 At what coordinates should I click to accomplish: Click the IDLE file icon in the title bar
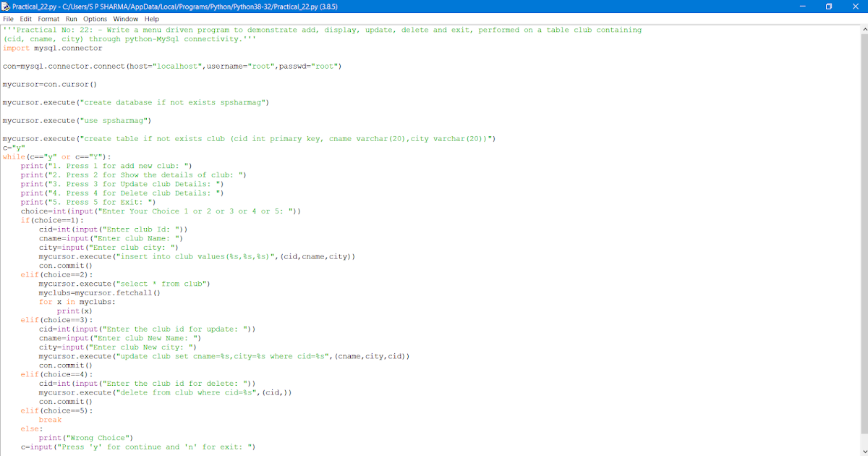(x=7, y=7)
